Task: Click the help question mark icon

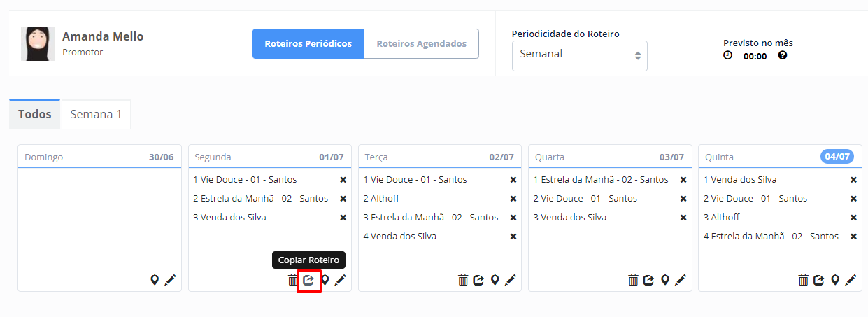Action: tap(783, 55)
